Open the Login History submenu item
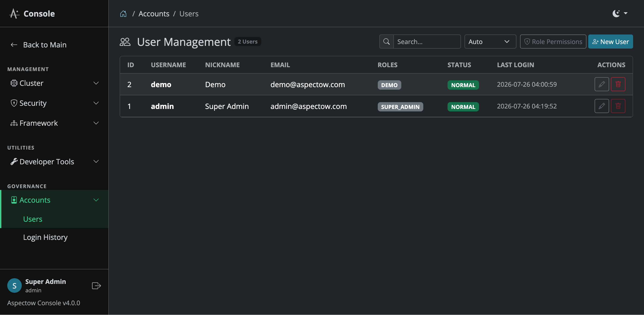This screenshot has height=315, width=644. coord(45,237)
